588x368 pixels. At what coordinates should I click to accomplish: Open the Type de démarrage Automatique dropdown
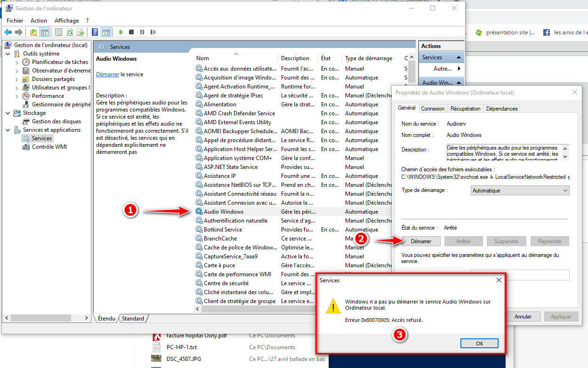click(520, 191)
